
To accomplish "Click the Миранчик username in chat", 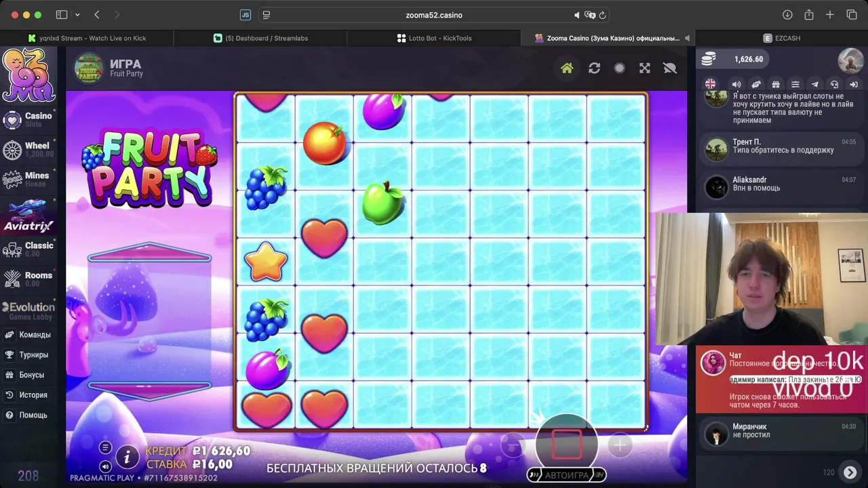I will pyautogui.click(x=749, y=426).
